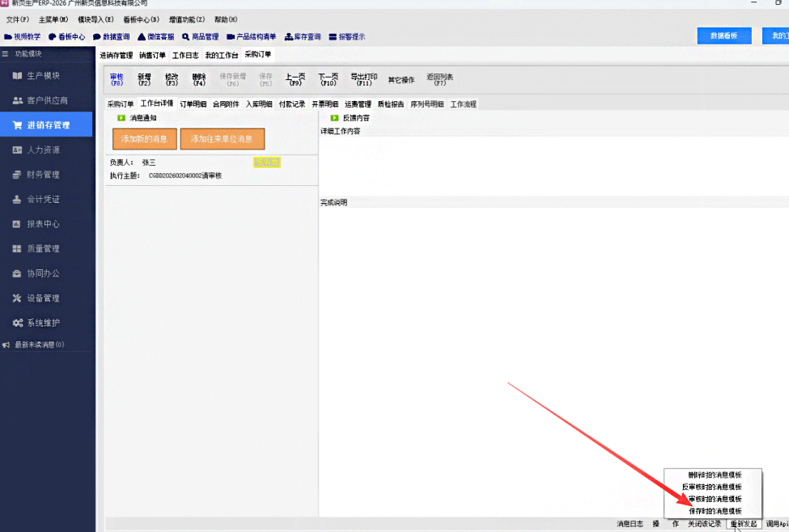Expand the 消息通知 section arrow
This screenshot has height=532, width=789.
point(121,118)
